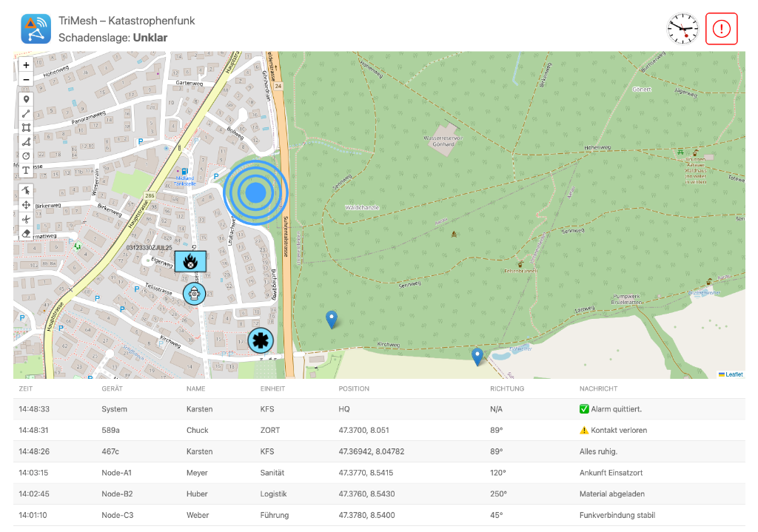This screenshot has height=532, width=758.
Task: Select the draw rectangle tool
Action: [x=26, y=127]
